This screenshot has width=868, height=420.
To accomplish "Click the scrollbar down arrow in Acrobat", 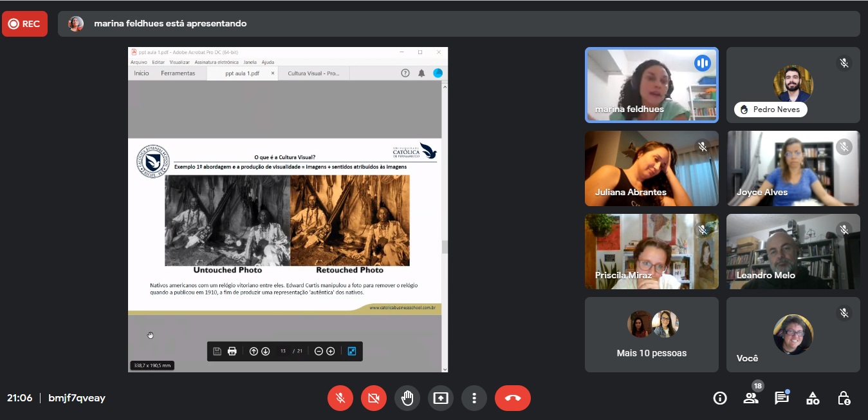I will click(445, 369).
